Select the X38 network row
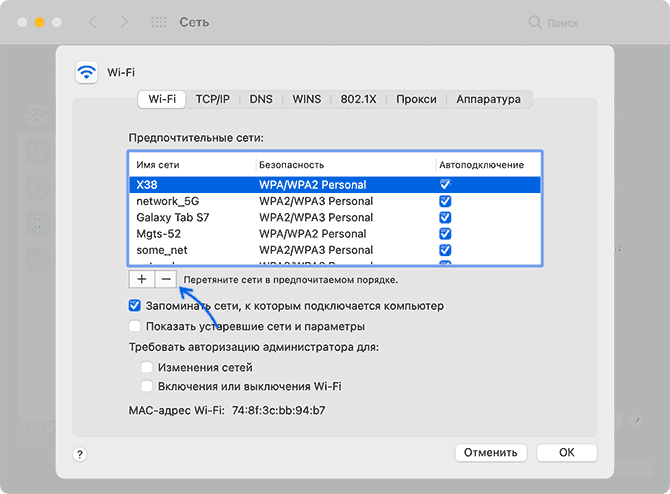The image size is (670, 494). (335, 185)
